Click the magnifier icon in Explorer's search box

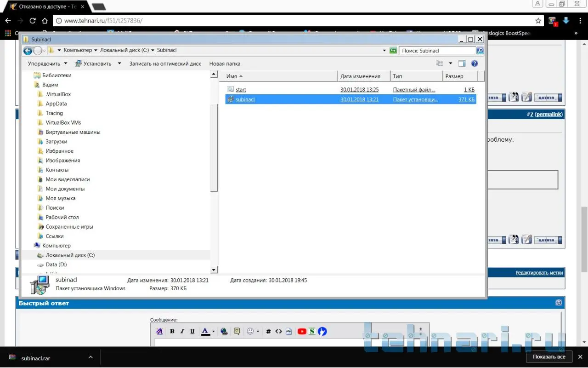point(480,51)
